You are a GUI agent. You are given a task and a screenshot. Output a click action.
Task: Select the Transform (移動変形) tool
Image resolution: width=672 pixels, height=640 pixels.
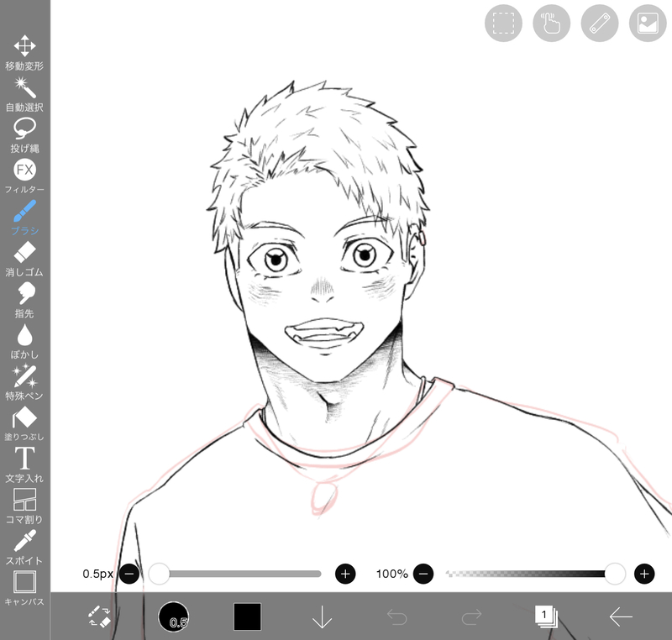click(x=24, y=53)
